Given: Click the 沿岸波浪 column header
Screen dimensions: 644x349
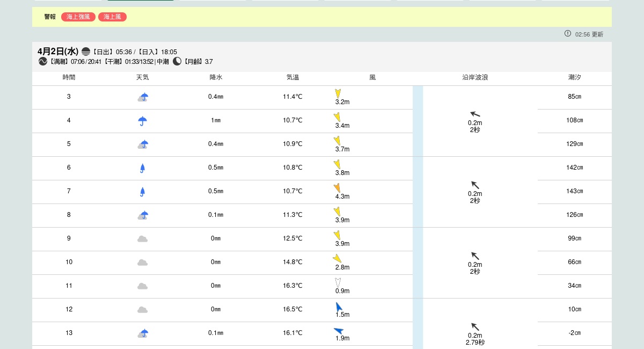Looking at the screenshot, I should pos(475,77).
